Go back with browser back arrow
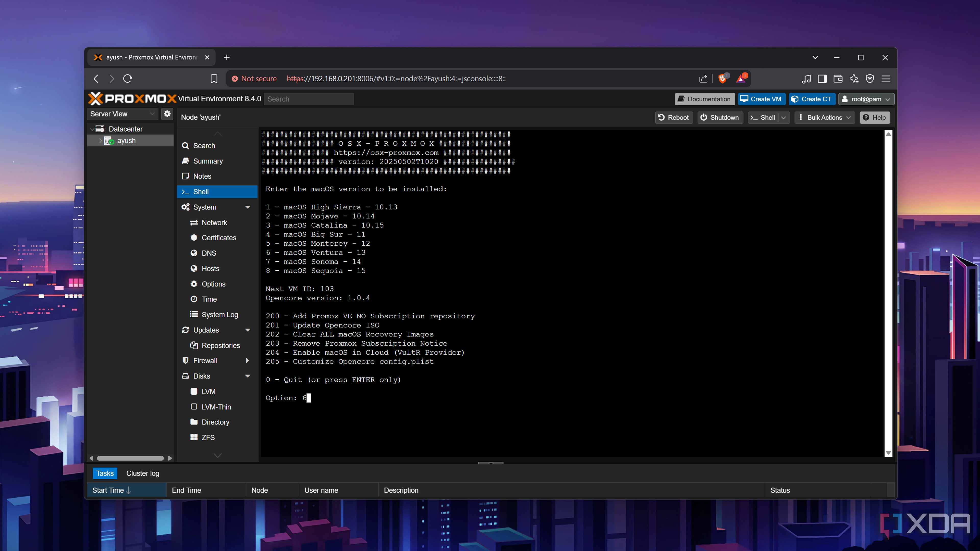 pos(96,79)
